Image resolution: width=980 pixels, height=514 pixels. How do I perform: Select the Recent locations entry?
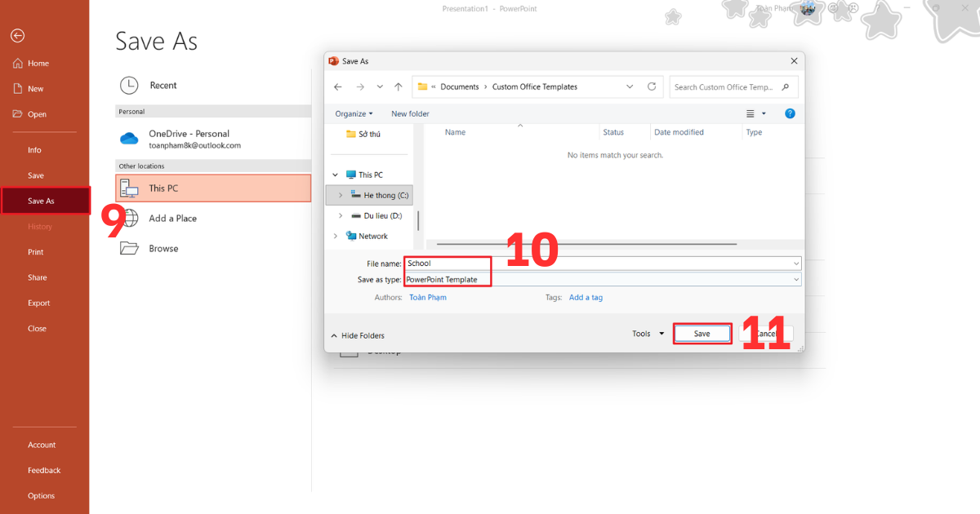point(213,86)
